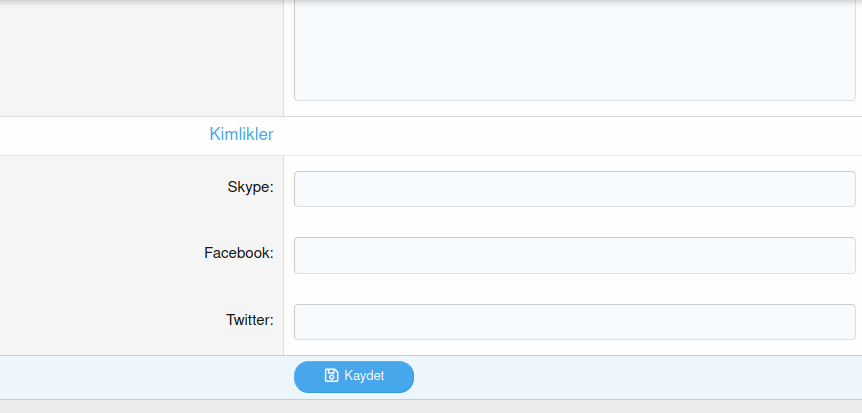The width and height of the screenshot is (862, 413).
Task: Click into the Facebook text field
Action: coord(574,255)
